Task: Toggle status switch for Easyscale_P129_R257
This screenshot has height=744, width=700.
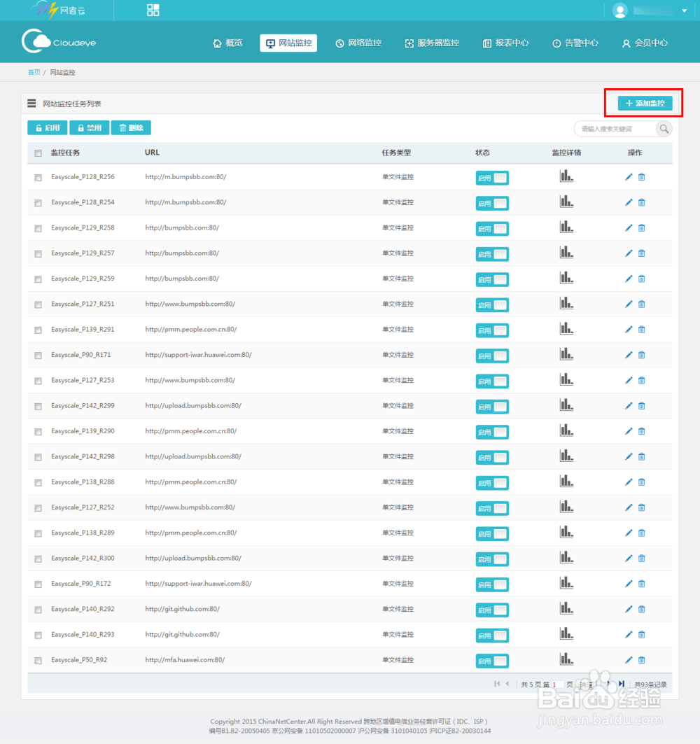Action: (x=492, y=254)
